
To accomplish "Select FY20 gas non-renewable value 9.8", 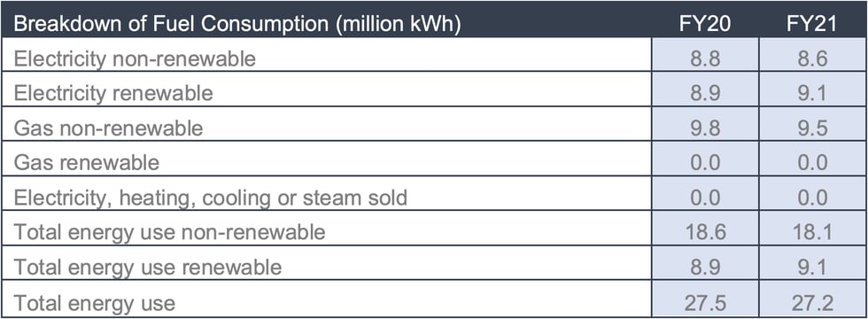I will [705, 128].
